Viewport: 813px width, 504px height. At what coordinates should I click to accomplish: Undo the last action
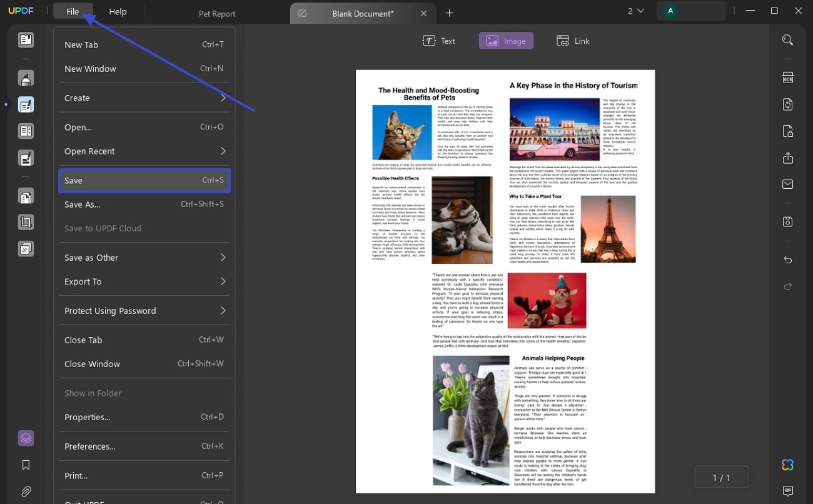point(787,260)
